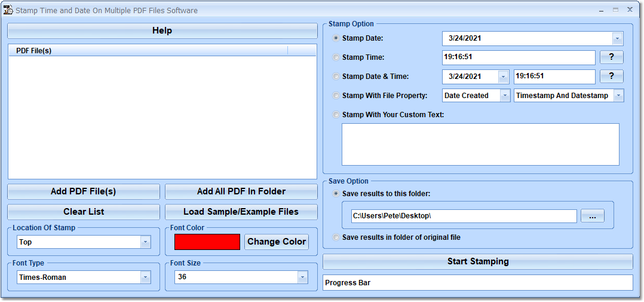
Task: Open the Stamp Date picker dropdown
Action: tap(617, 39)
